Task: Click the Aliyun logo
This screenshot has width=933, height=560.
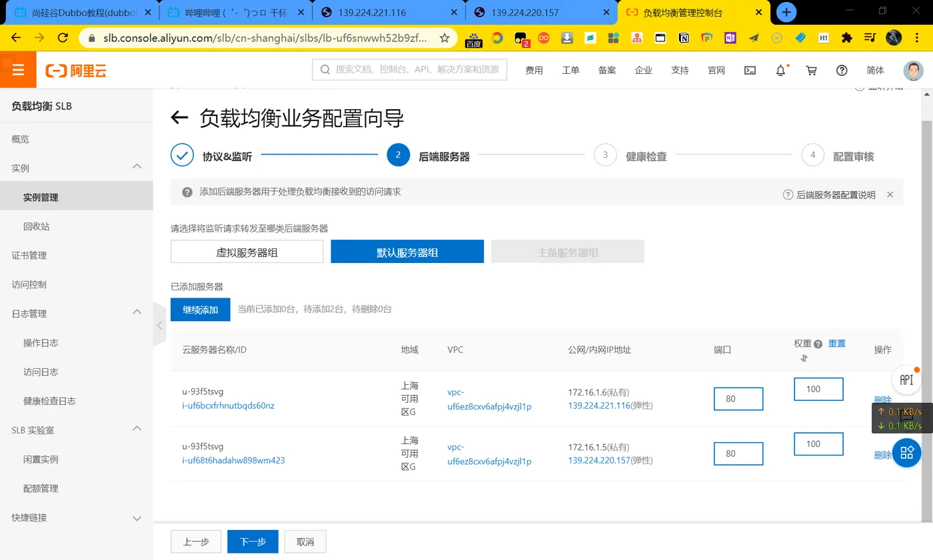Action: pyautogui.click(x=76, y=71)
